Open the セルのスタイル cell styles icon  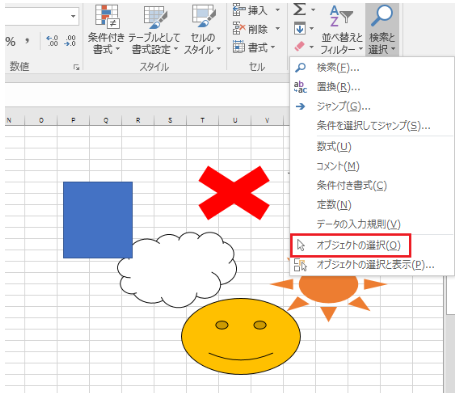(203, 17)
